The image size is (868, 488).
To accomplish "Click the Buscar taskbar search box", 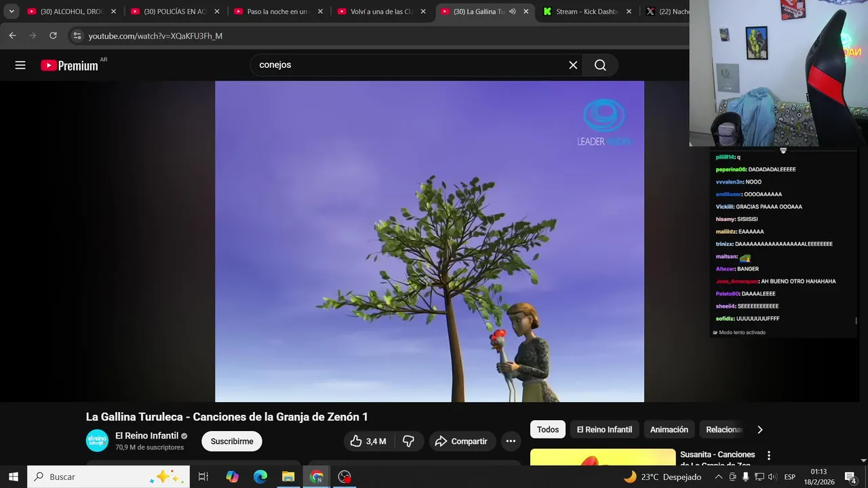I will [x=108, y=476].
